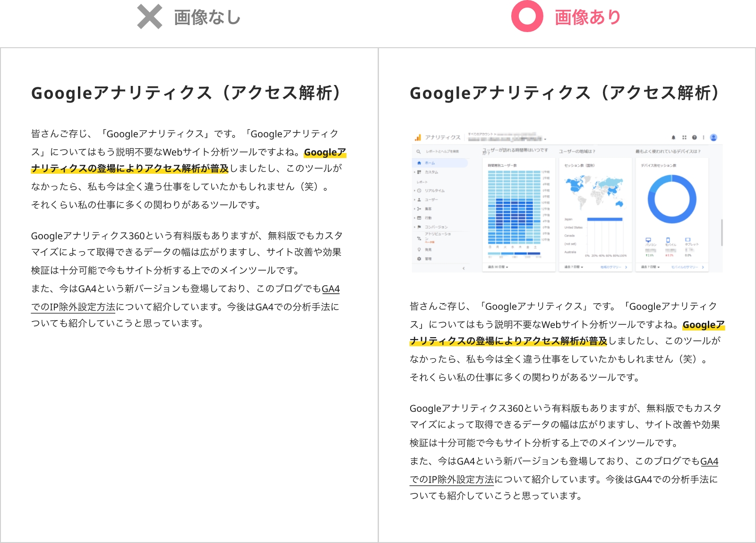
Task: Click the 発見 lightbulb icon
Action: click(419, 249)
